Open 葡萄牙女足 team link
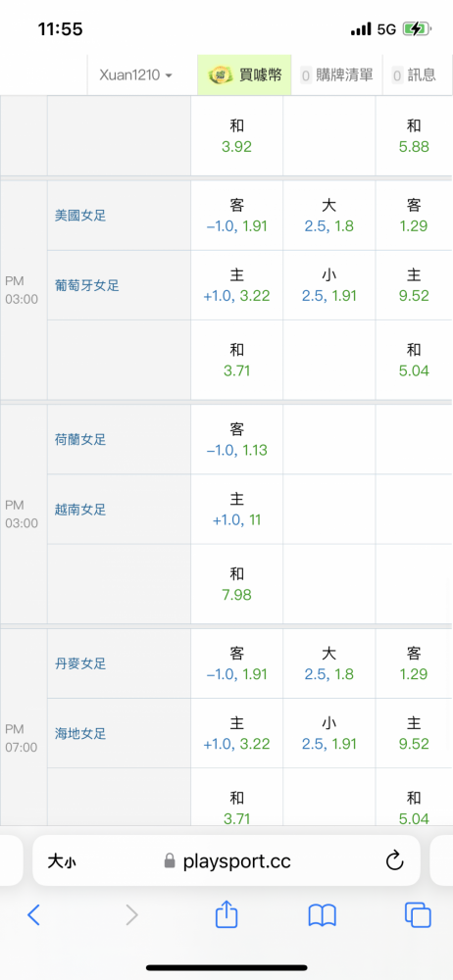 pyautogui.click(x=87, y=285)
